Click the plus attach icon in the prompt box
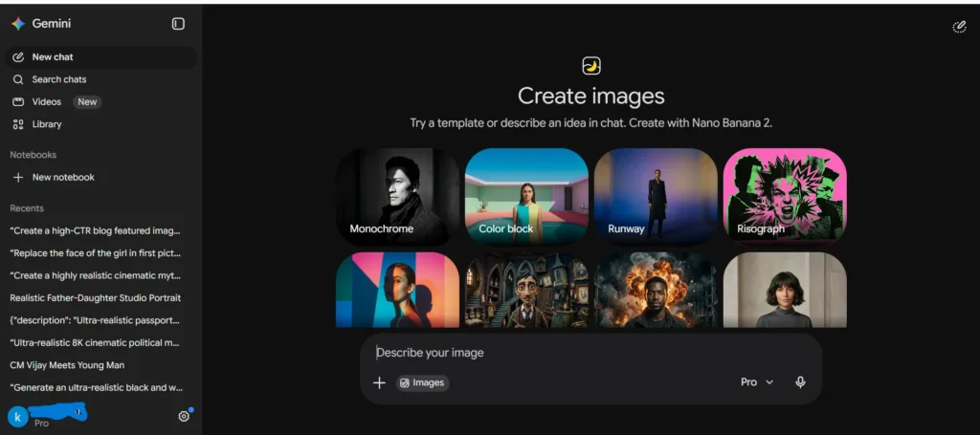The image size is (980, 435). 379,382
